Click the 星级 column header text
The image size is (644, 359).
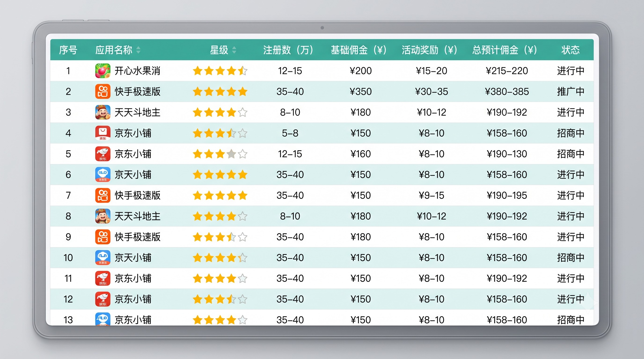pyautogui.click(x=219, y=50)
